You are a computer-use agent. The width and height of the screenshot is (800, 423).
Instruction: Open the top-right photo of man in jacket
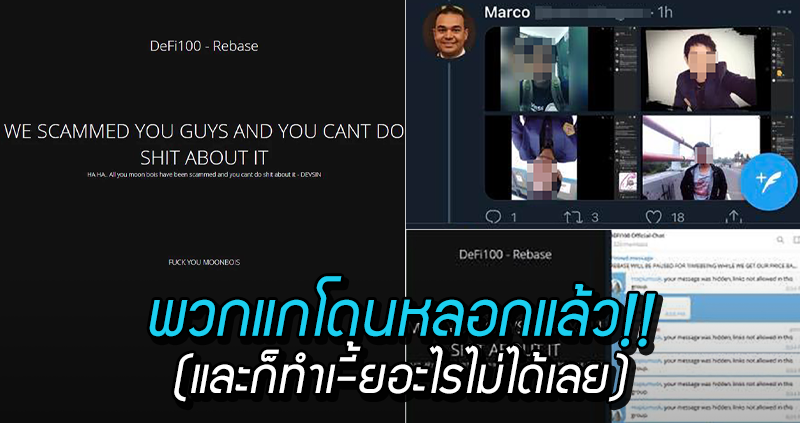coord(708,69)
